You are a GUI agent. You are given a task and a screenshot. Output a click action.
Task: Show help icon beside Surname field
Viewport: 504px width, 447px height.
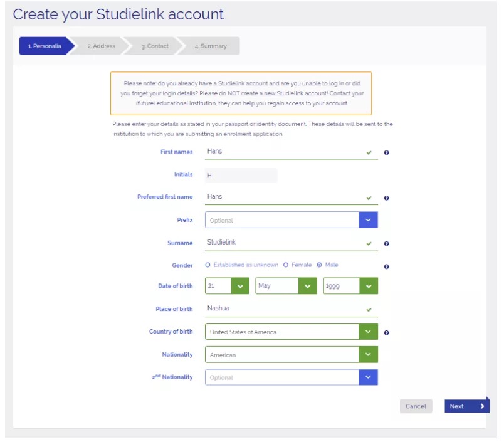tap(386, 244)
